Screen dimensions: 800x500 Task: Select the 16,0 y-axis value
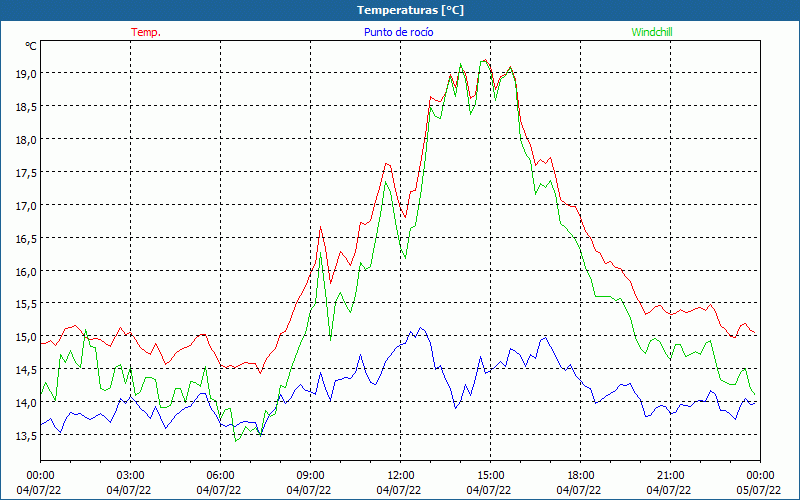tap(27, 271)
